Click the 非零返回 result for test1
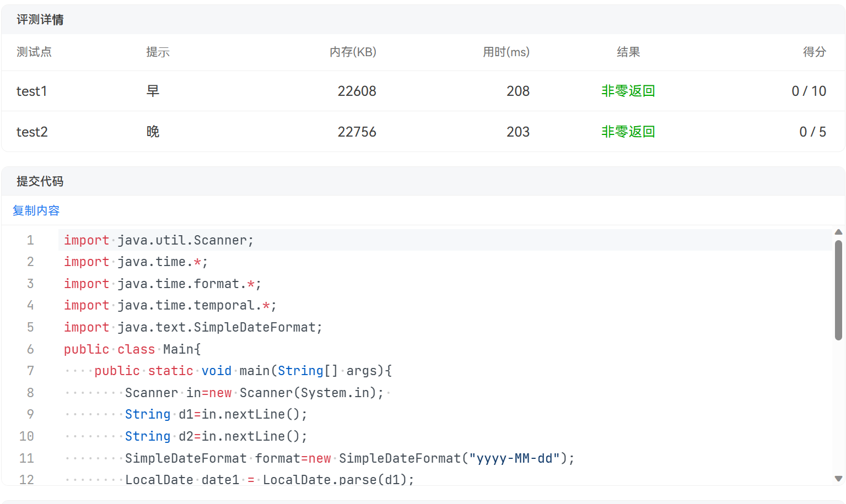 (x=628, y=91)
